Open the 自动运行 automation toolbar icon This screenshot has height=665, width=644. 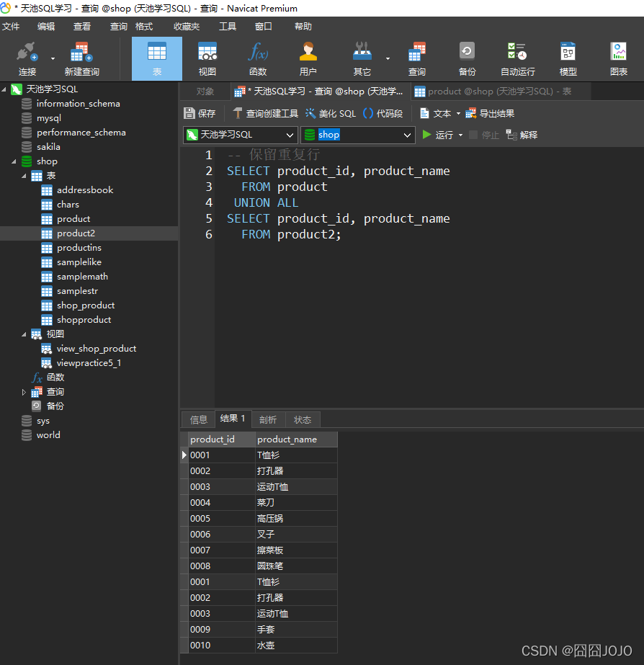[517, 58]
